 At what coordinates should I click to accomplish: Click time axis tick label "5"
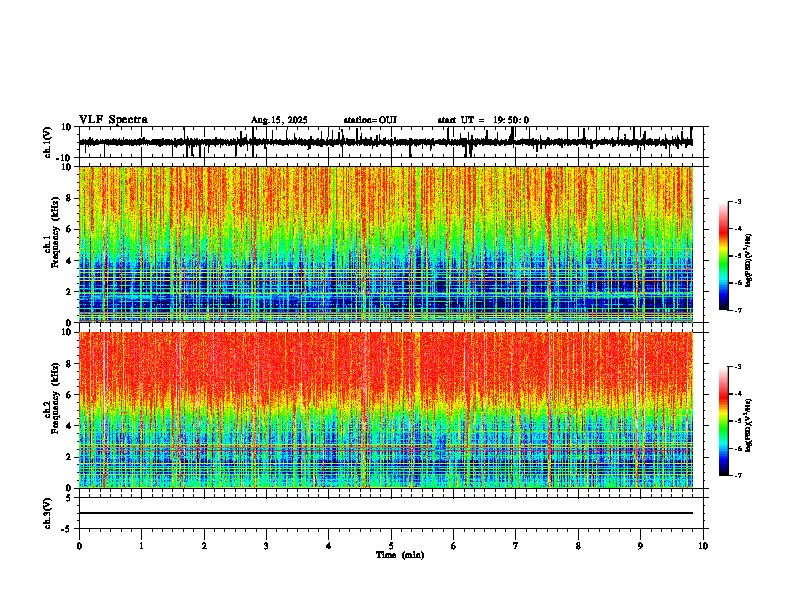pos(391,546)
